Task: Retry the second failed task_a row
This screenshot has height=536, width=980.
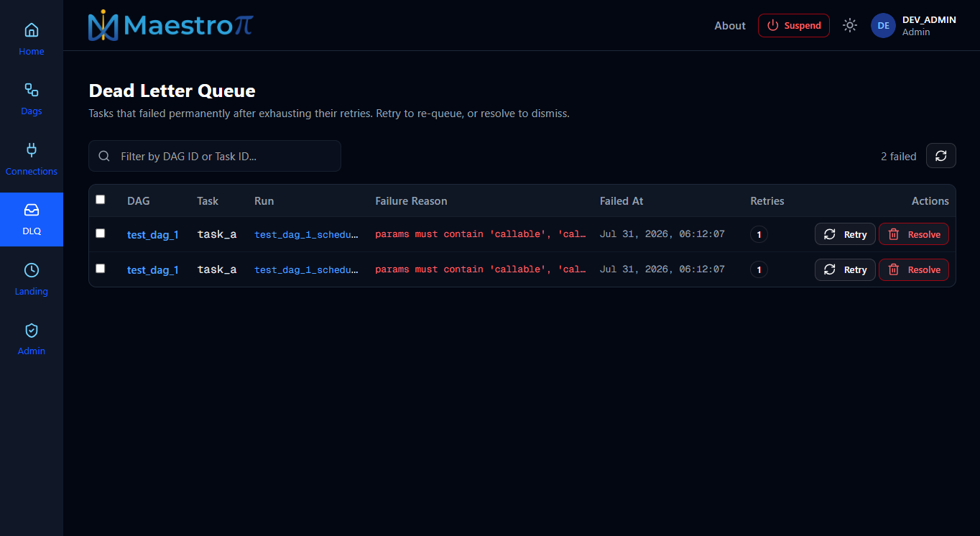Action: 845,269
